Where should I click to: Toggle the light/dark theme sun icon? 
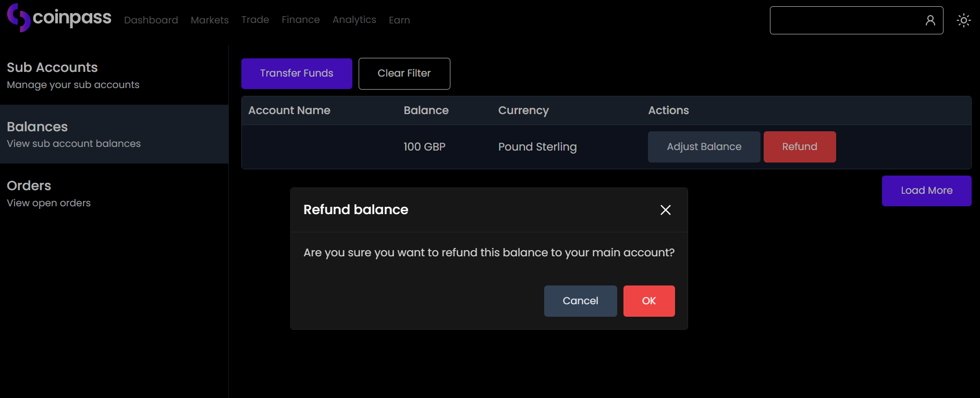coord(964,20)
